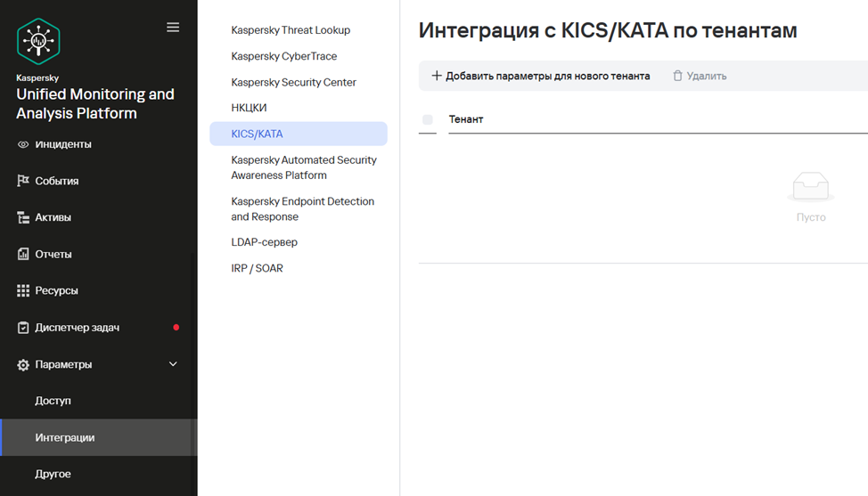The height and width of the screenshot is (496, 868).
Task: Click the tree icon beside Активы
Action: pyautogui.click(x=22, y=217)
